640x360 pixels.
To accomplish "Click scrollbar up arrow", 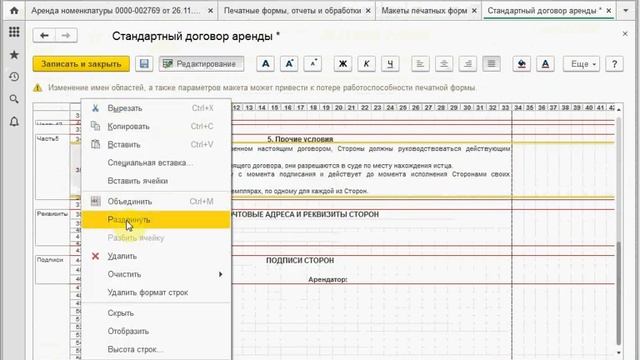I will click(619, 109).
